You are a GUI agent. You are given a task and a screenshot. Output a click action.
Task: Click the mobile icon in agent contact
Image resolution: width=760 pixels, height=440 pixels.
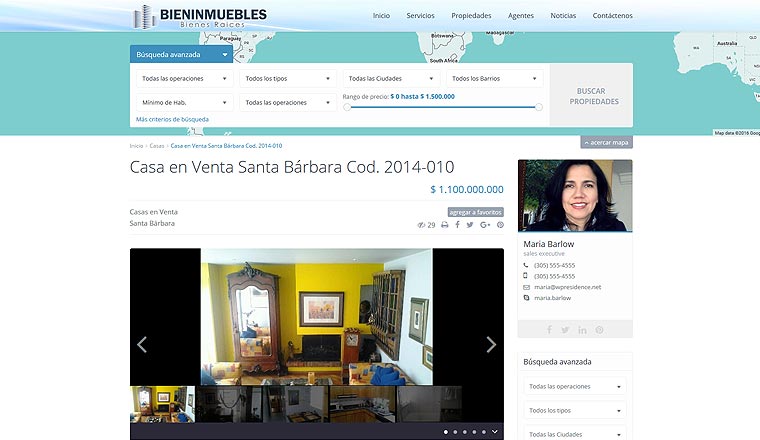click(x=525, y=276)
